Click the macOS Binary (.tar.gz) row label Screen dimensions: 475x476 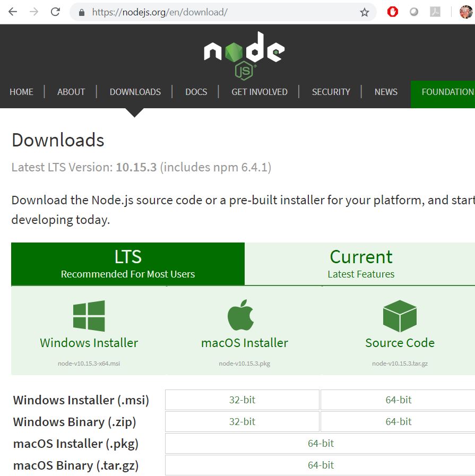pyautogui.click(x=76, y=466)
